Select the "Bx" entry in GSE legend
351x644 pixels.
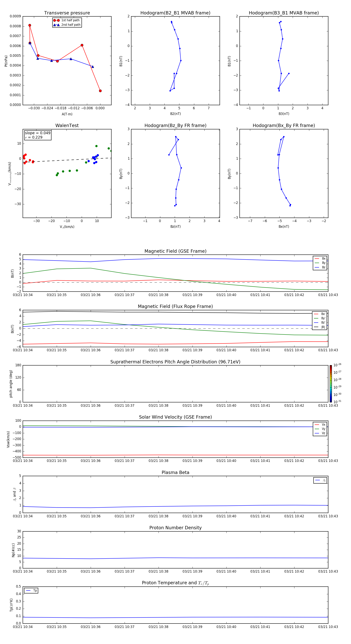click(320, 259)
